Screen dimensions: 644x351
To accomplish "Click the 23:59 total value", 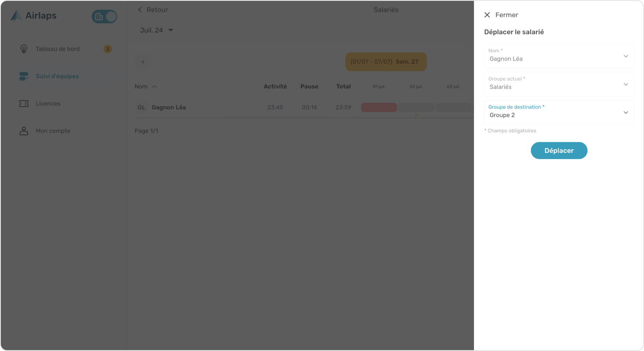I will (344, 107).
